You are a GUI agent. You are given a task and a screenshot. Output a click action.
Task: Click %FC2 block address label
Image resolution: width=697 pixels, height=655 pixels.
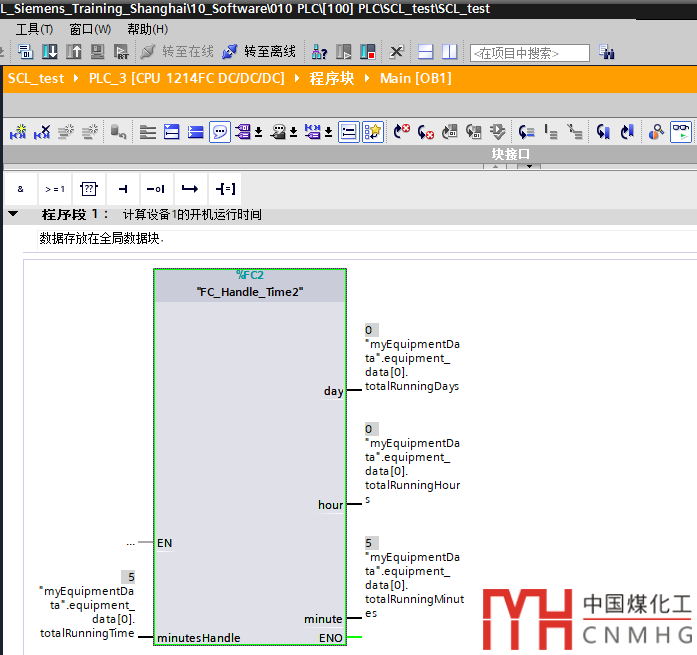(250, 275)
